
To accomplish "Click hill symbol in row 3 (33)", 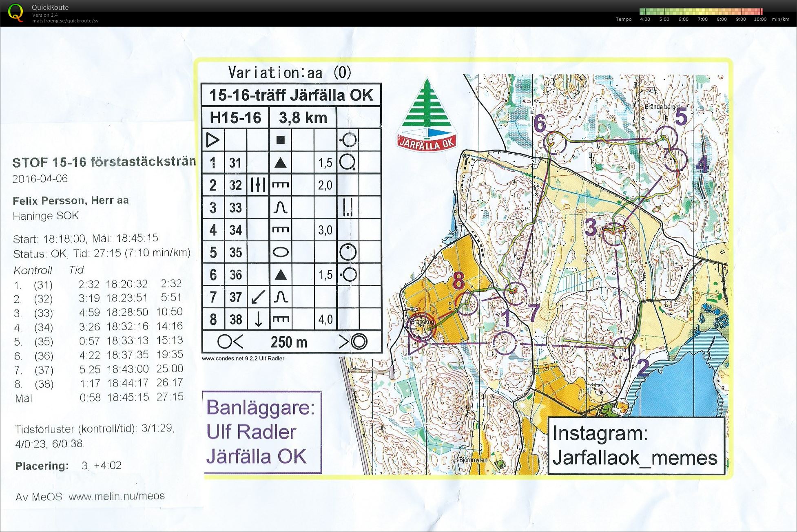I will tap(280, 208).
